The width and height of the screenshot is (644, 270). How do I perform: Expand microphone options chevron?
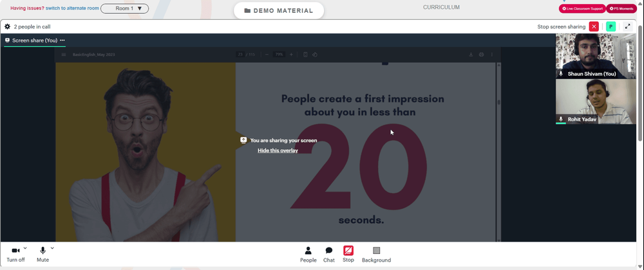tap(52, 248)
